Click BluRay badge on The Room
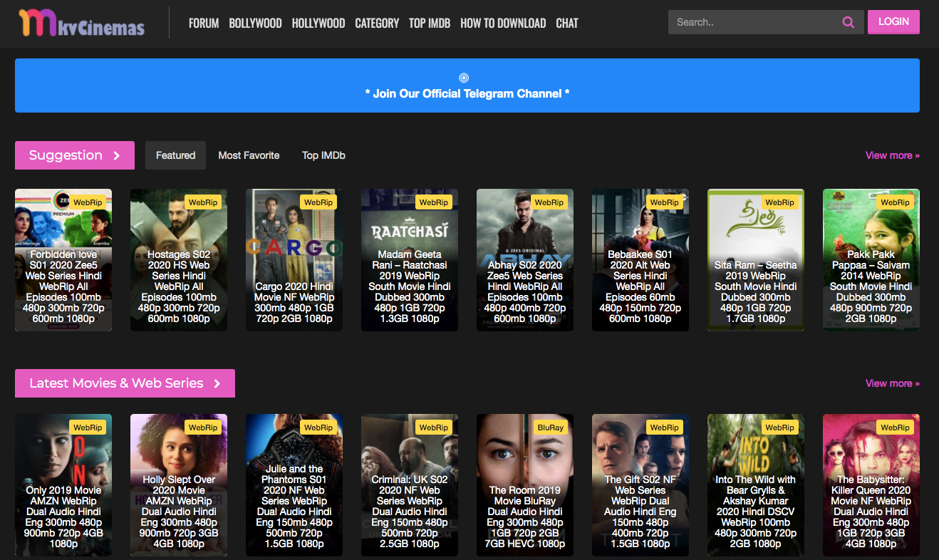Screen dimensions: 939x560 click(550, 427)
